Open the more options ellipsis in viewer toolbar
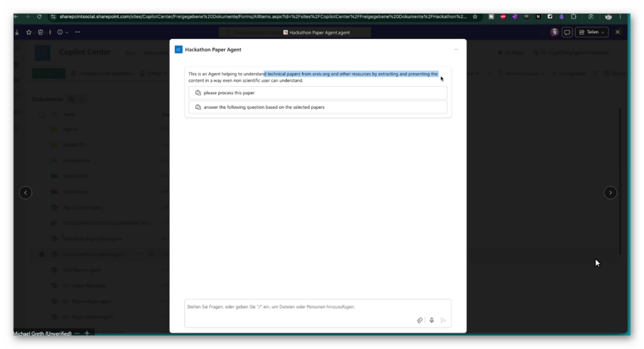Image resolution: width=644 pixels, height=349 pixels. tap(77, 32)
